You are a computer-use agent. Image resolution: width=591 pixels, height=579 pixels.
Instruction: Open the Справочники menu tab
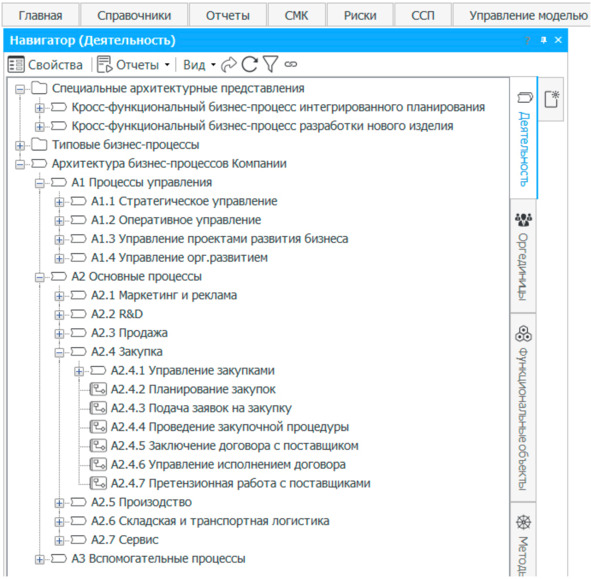tap(134, 15)
